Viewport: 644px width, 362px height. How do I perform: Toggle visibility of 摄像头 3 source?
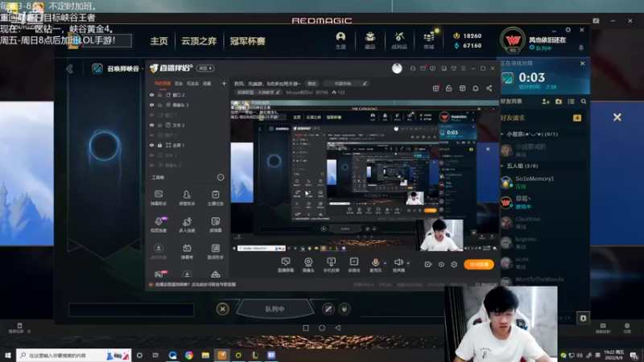pos(152,105)
